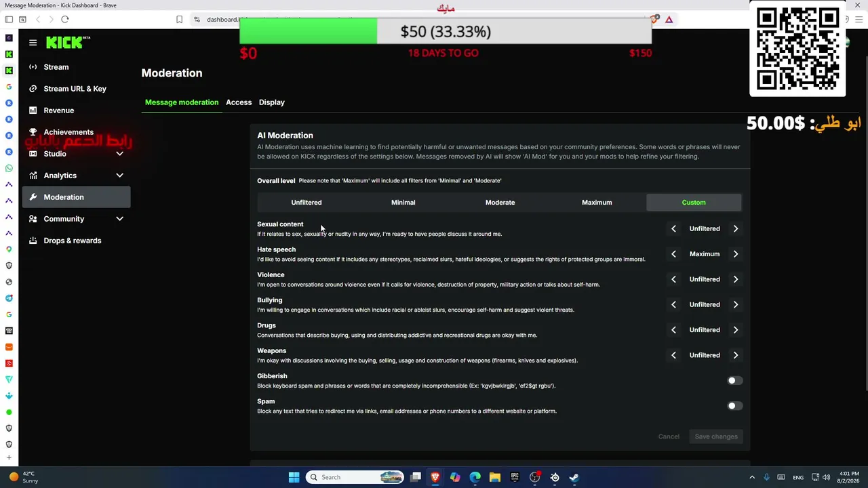The image size is (868, 488).
Task: Open Task View from the taskbar
Action: (x=416, y=477)
